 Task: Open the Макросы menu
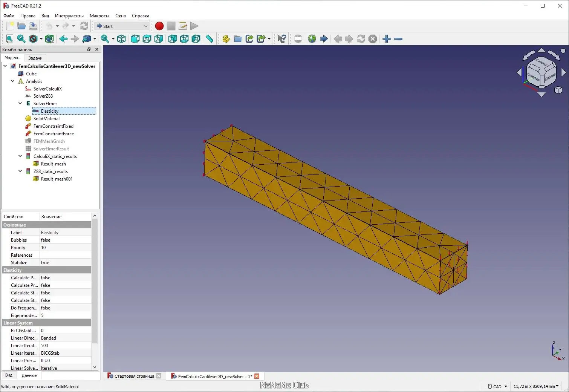click(x=99, y=16)
